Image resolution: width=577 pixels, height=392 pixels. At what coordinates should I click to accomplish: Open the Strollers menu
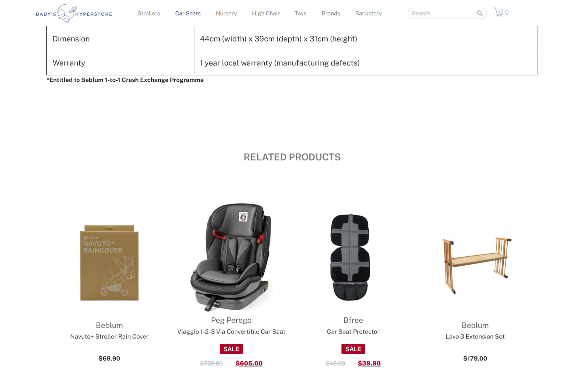coord(149,13)
